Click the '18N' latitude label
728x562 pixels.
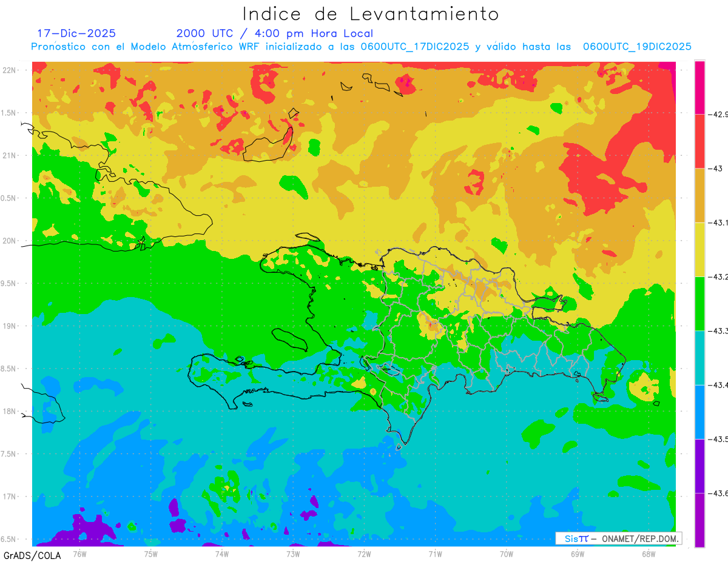[10, 411]
